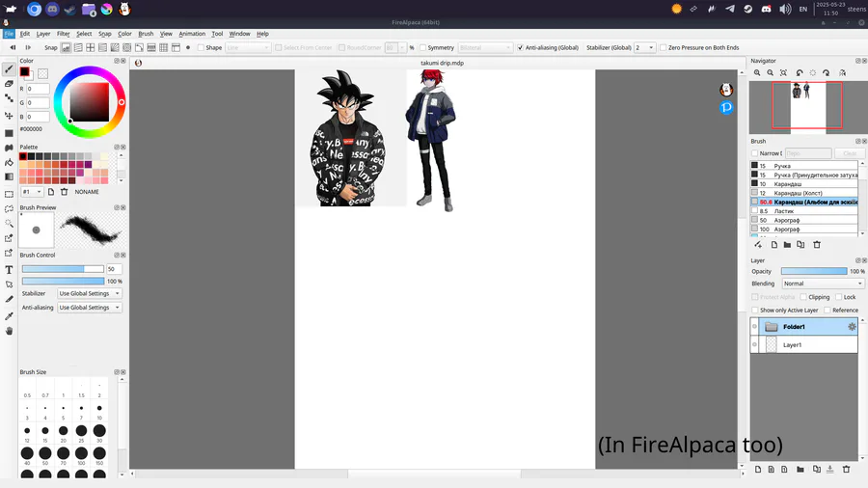Toggle the Shape checkbox
Viewport: 868px width, 488px height.
[x=201, y=47]
